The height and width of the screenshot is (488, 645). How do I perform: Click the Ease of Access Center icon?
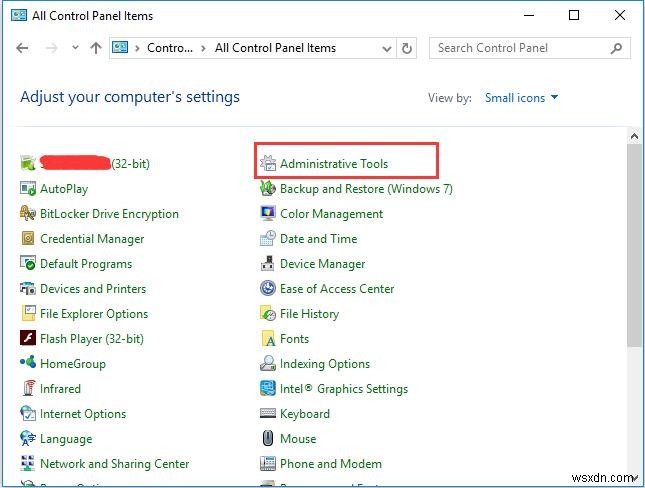point(268,289)
